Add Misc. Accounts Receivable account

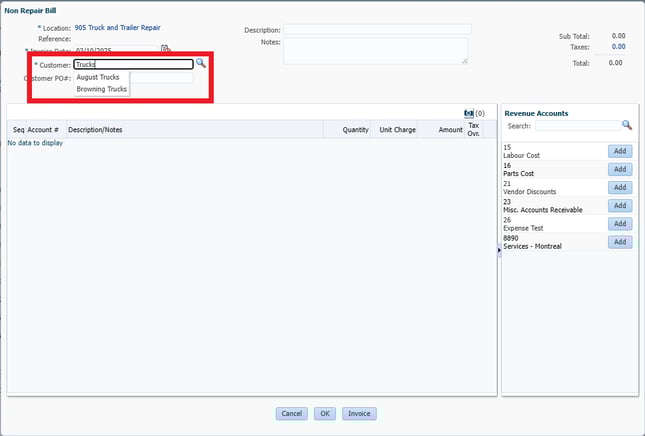619,205
